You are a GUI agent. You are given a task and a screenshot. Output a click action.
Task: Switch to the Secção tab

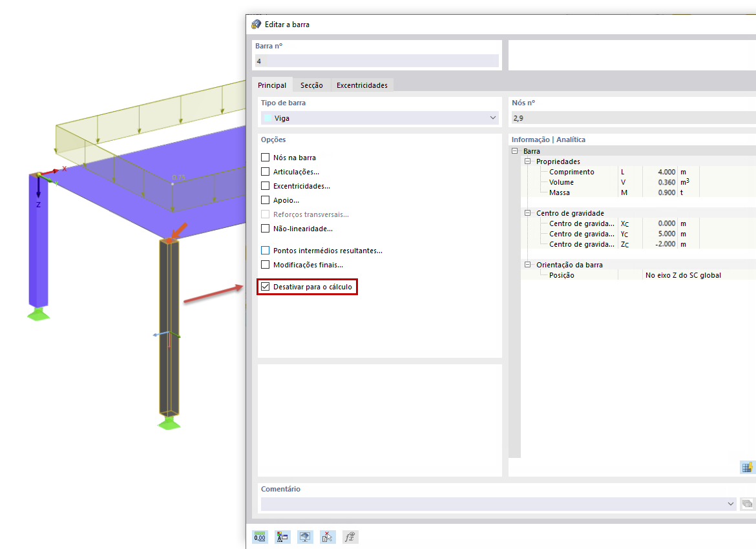point(312,85)
